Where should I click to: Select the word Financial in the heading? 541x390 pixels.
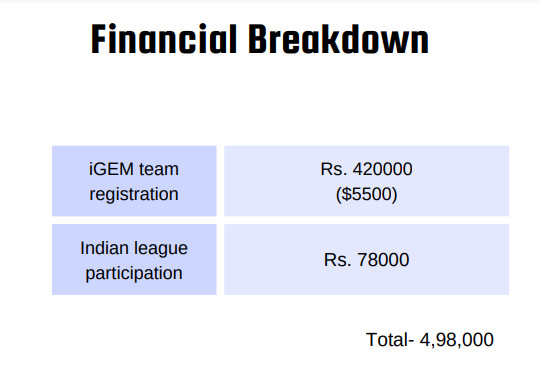tap(164, 39)
